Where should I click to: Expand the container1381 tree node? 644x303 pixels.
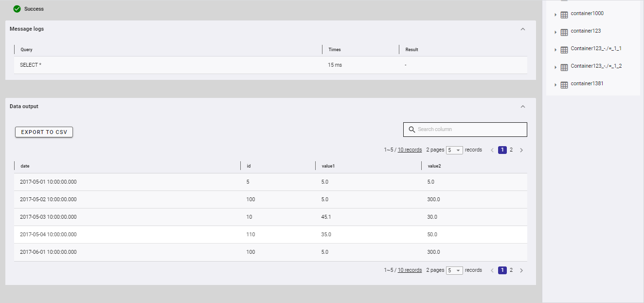555,85
